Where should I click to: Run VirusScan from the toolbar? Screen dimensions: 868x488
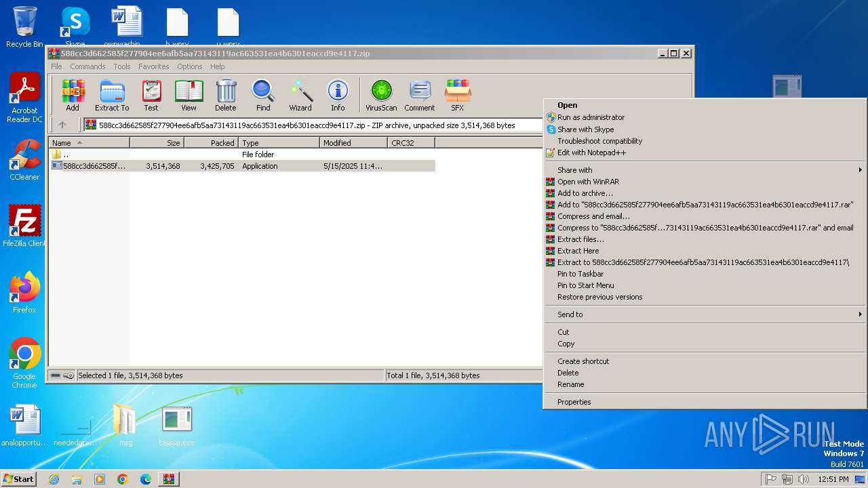click(x=381, y=96)
